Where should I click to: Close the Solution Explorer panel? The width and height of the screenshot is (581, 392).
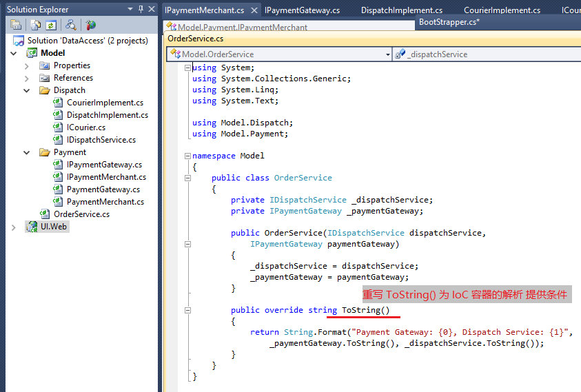(152, 9)
